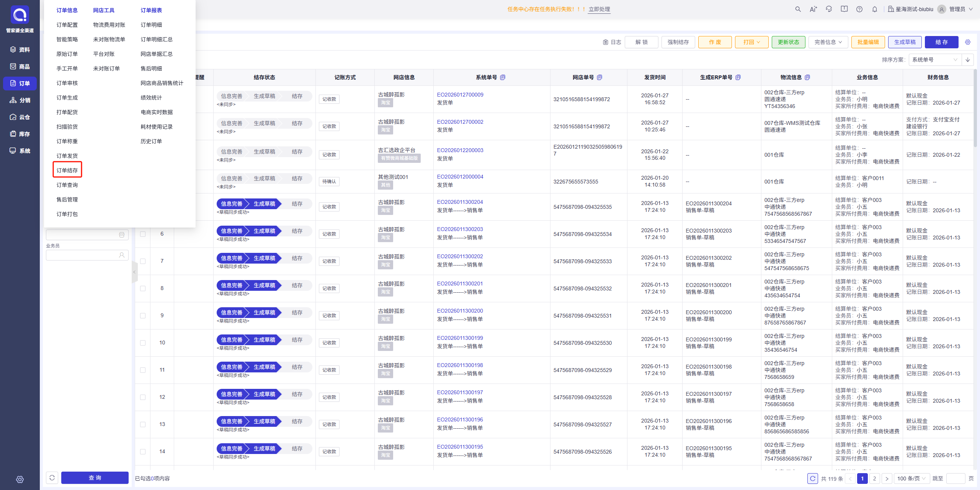980x490 pixels.
Task: Click the copy icon beside 系统单号 header
Action: pos(503,77)
